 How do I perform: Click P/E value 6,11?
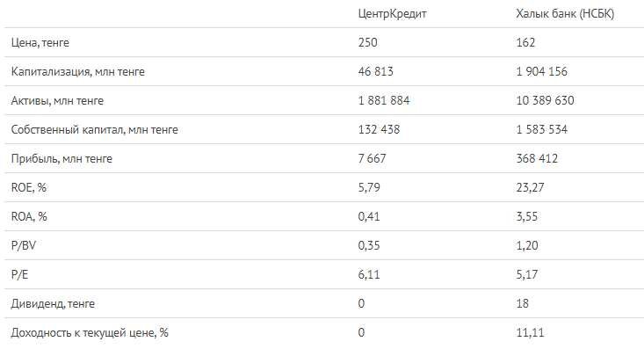369,274
